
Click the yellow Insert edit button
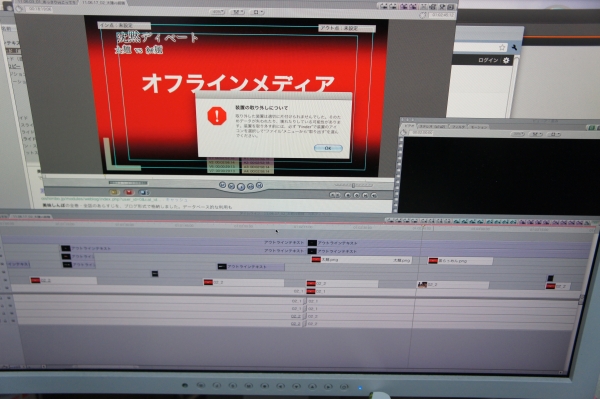coord(114,192)
